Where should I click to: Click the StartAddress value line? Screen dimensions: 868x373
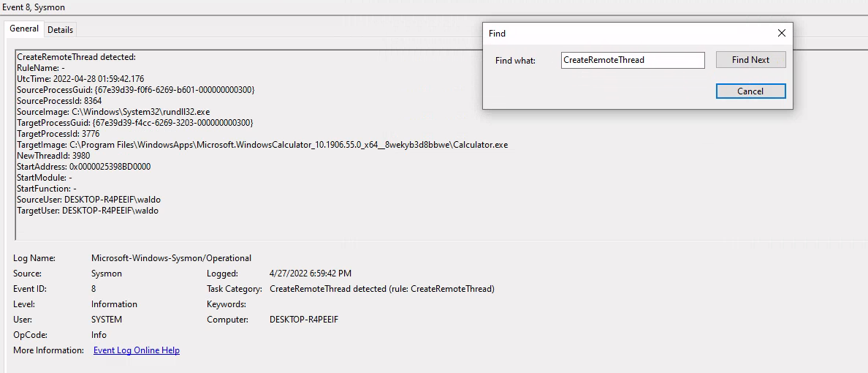pyautogui.click(x=83, y=167)
